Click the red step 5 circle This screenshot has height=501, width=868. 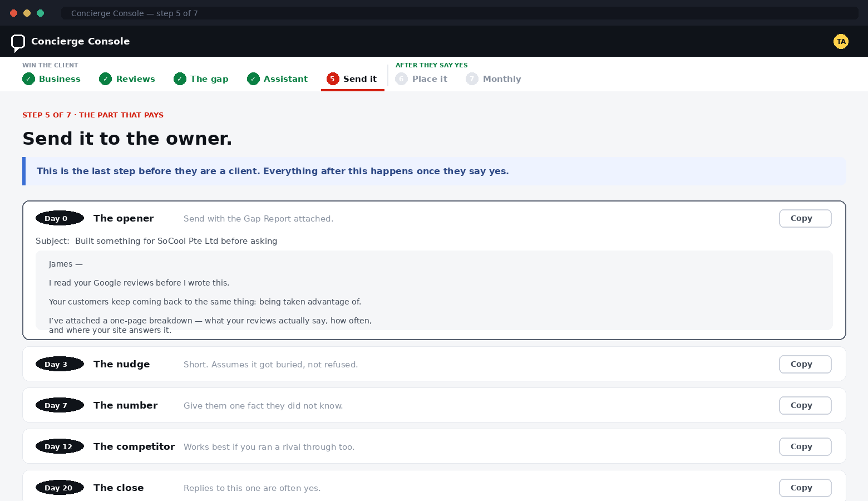333,79
